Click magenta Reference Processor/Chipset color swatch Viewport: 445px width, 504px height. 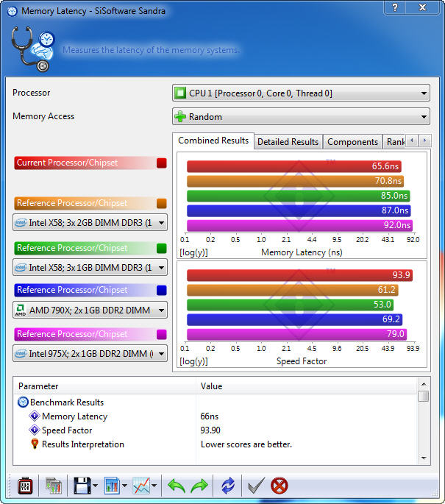tap(161, 334)
